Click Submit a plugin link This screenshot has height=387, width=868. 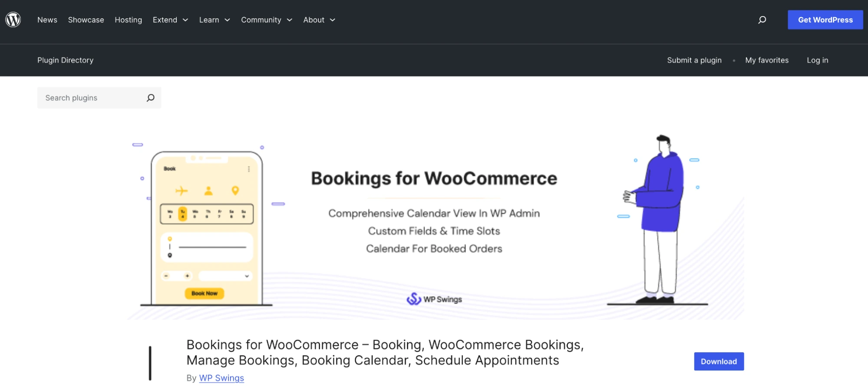coord(694,60)
